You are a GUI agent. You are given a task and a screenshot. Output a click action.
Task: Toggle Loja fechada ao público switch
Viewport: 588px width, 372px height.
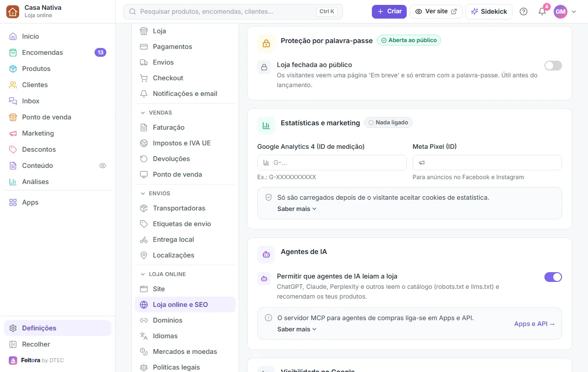(553, 66)
